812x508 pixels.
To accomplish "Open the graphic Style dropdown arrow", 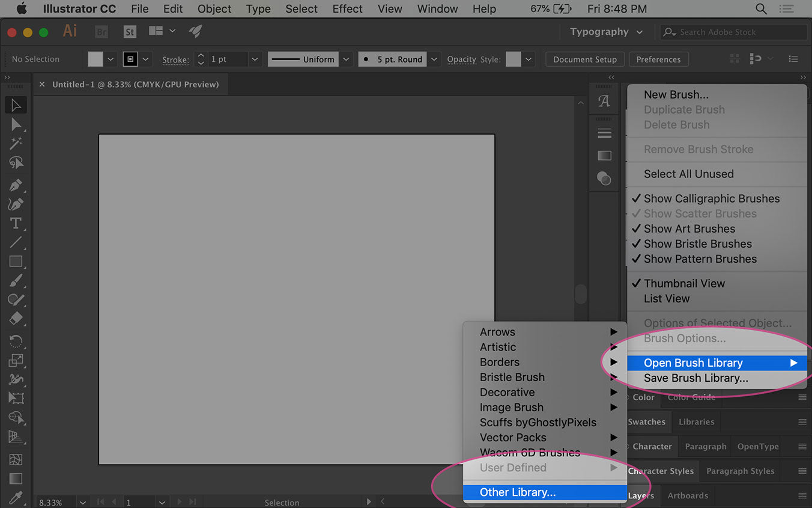I will [x=529, y=60].
